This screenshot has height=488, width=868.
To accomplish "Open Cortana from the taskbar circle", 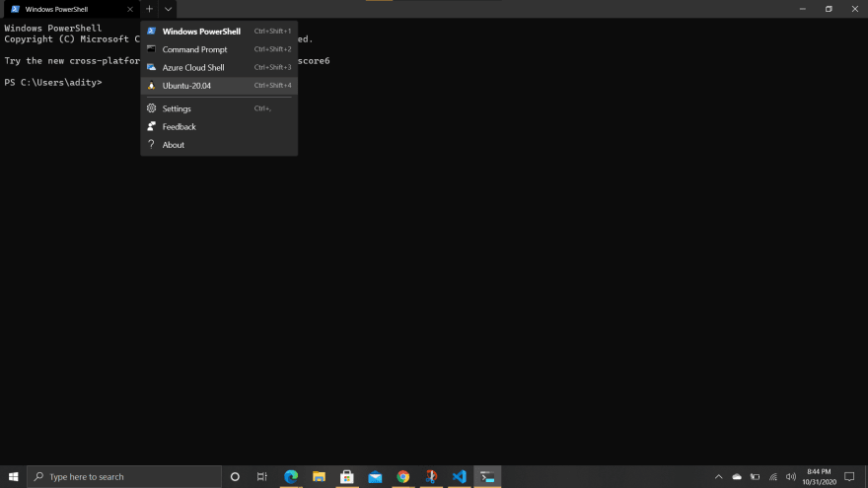I will pyautogui.click(x=235, y=476).
